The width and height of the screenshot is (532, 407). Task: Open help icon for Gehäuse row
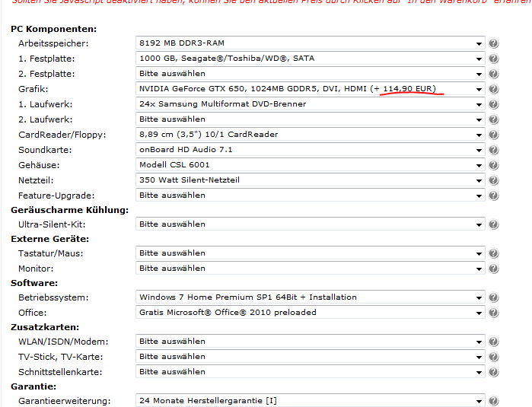pos(494,165)
